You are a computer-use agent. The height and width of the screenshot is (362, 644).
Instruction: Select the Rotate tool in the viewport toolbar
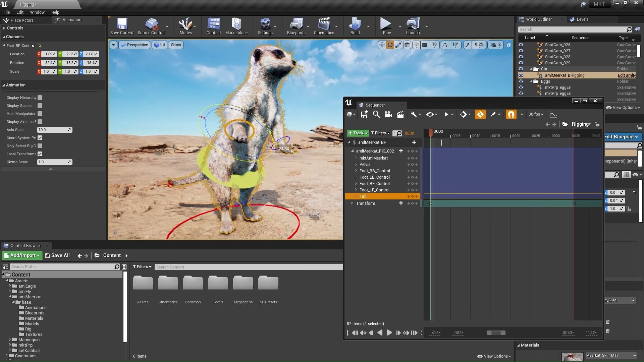coord(390,45)
